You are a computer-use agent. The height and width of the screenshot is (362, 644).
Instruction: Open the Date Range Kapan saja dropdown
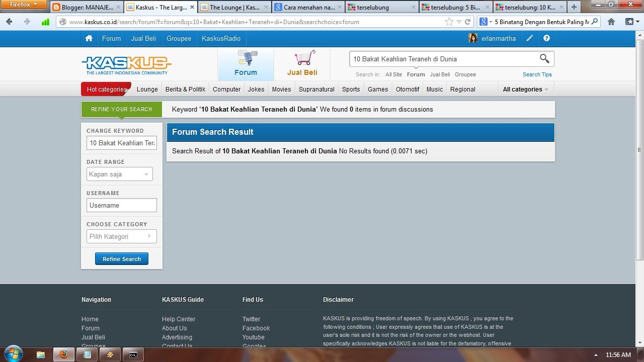tap(120, 174)
